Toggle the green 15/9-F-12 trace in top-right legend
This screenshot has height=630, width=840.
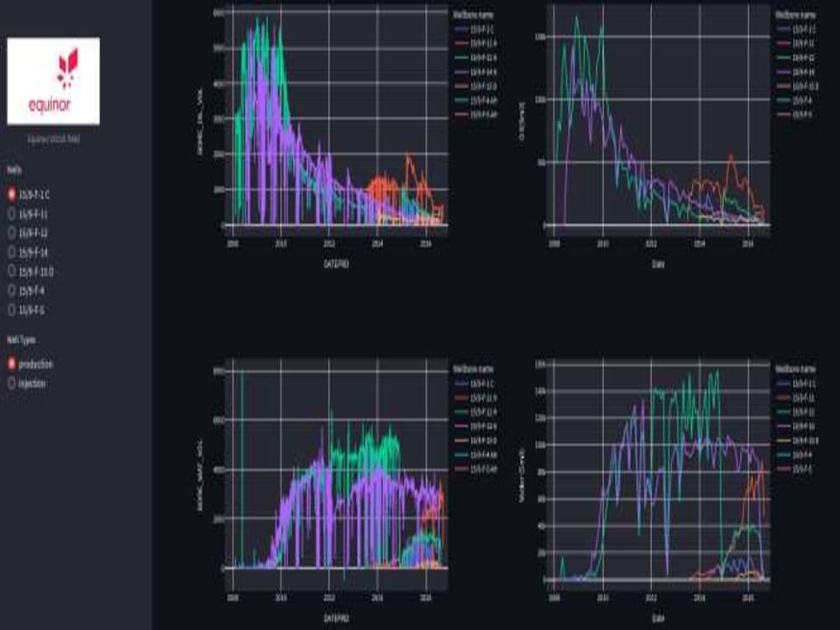(x=783, y=57)
